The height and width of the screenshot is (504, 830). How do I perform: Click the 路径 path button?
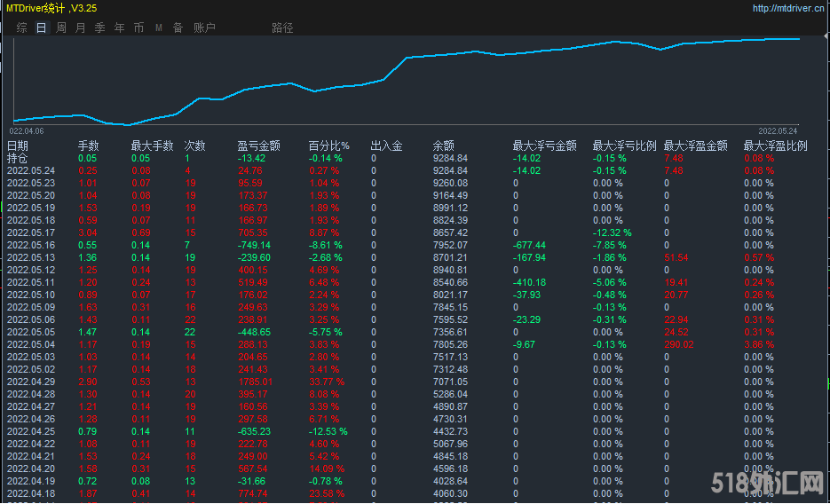[282, 28]
